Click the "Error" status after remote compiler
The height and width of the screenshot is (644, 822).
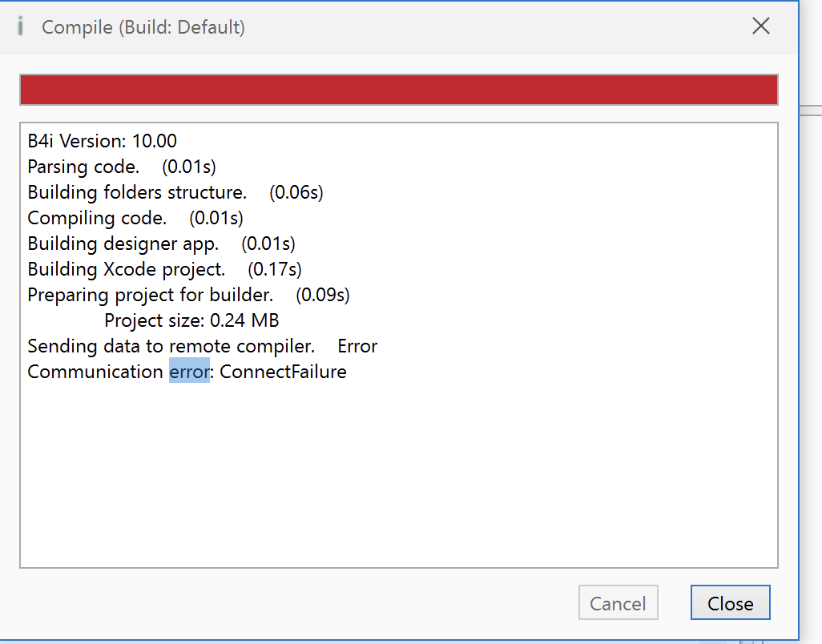pyautogui.click(x=357, y=346)
